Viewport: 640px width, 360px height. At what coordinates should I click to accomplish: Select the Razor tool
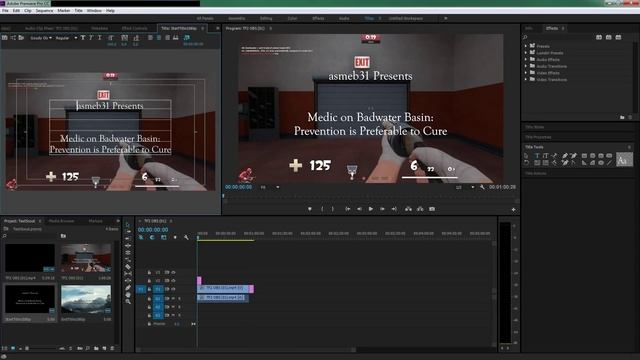(x=128, y=267)
